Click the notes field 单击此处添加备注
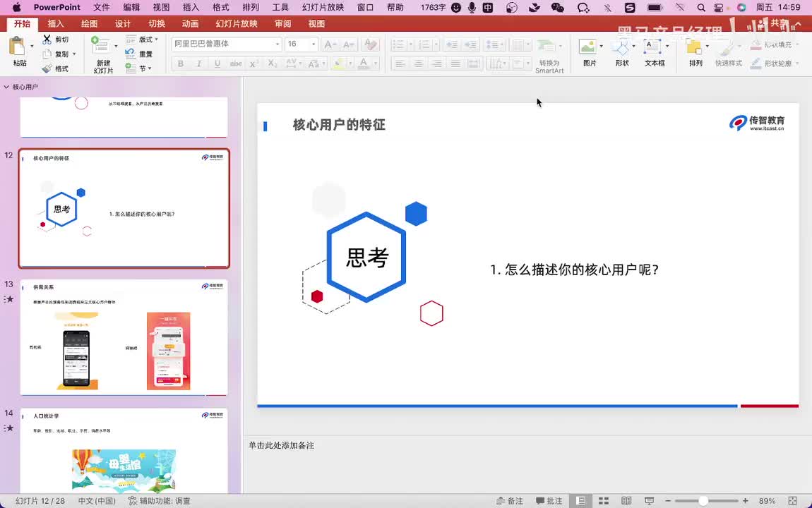 [281, 445]
